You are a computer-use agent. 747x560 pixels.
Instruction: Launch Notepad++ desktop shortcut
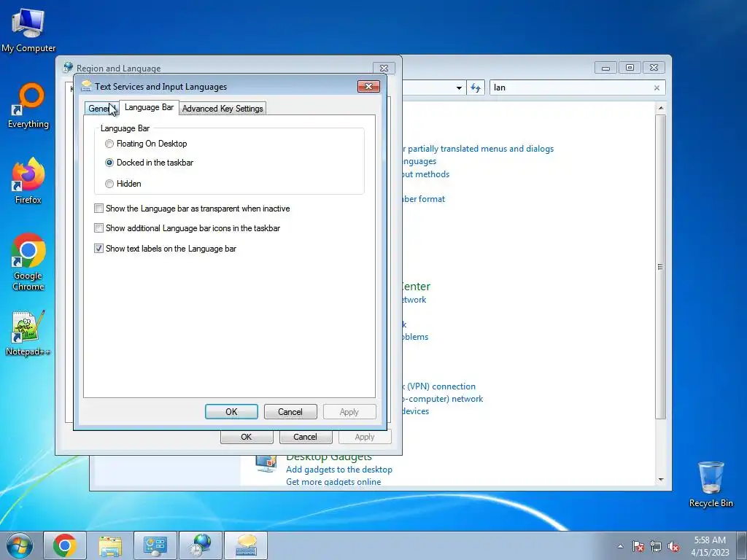(x=28, y=333)
